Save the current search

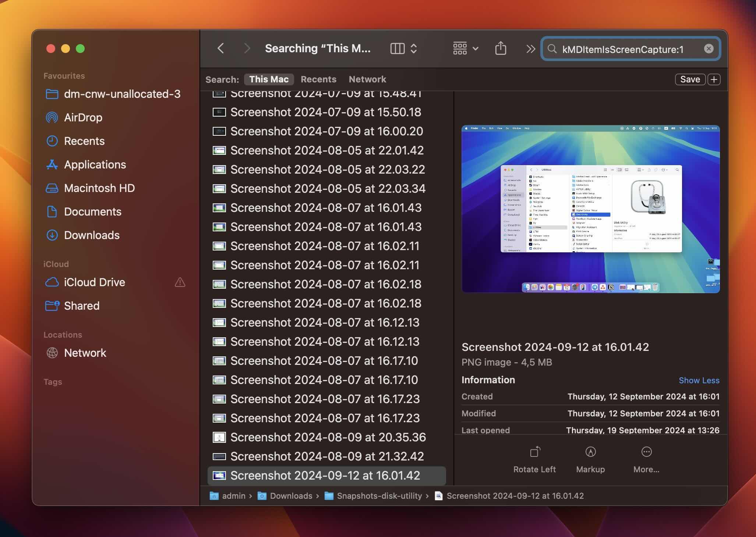click(690, 79)
